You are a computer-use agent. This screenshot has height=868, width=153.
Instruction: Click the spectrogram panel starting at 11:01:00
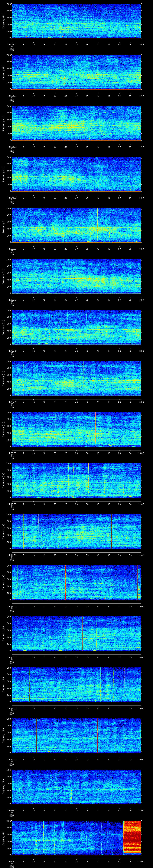77,21
